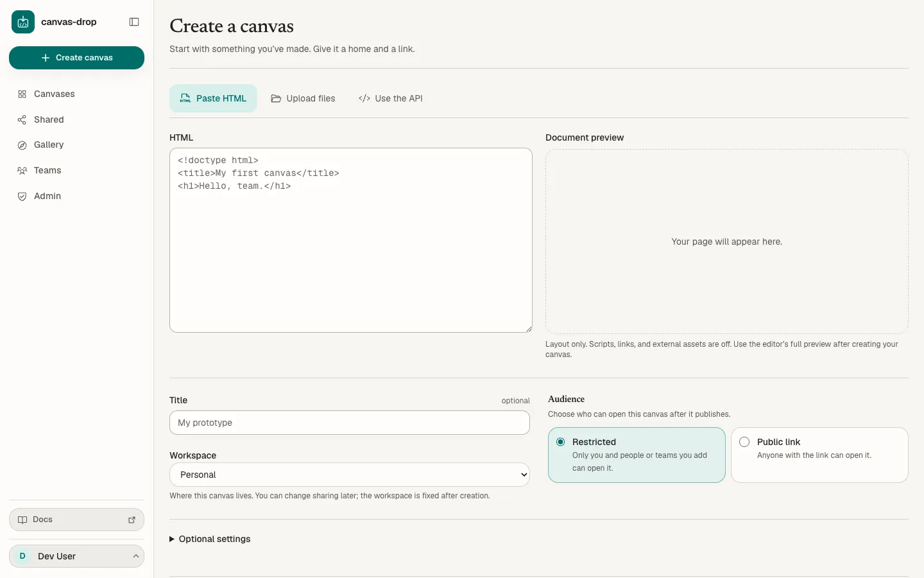The image size is (924, 578).
Task: Click 'Anyone with the link can open it.' text
Action: click(x=814, y=455)
